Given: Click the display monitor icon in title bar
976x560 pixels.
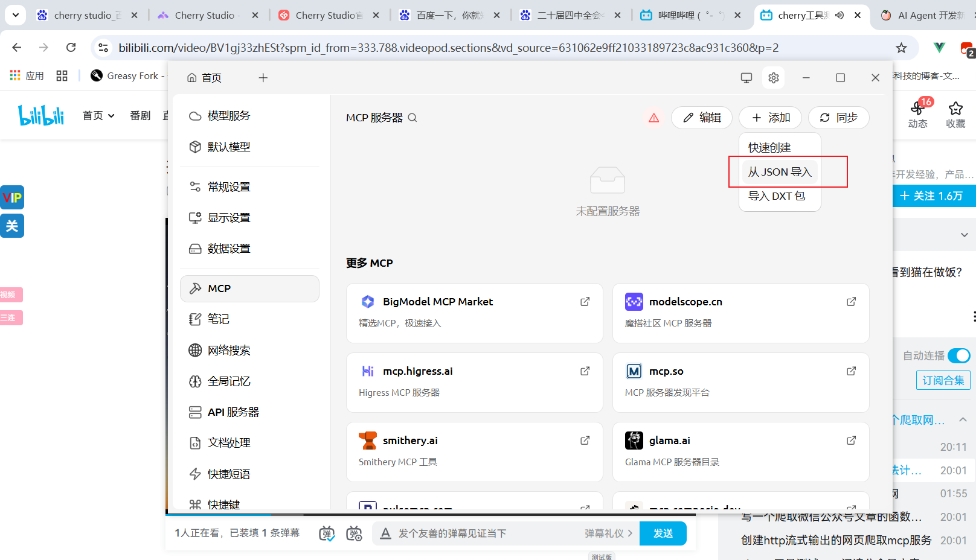Looking at the screenshot, I should 746,78.
